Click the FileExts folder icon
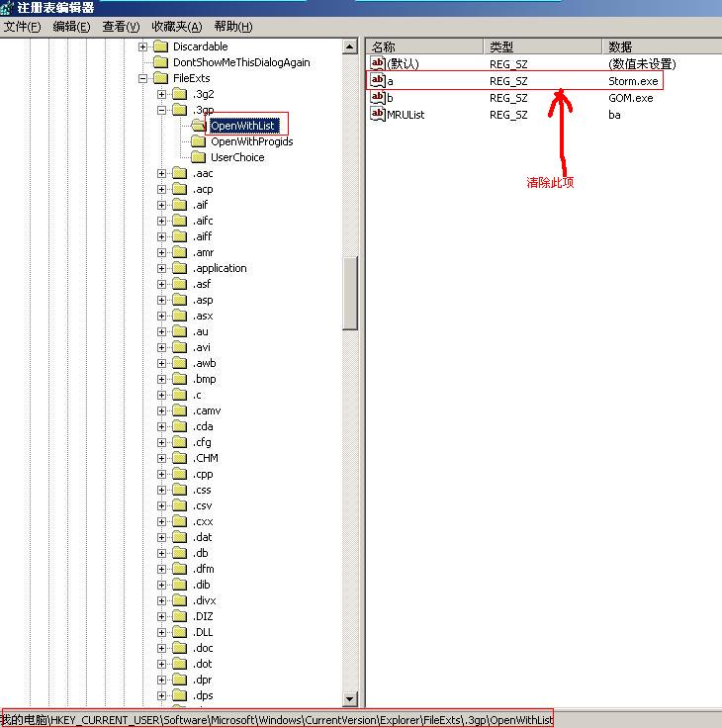The width and height of the screenshot is (722, 728). pyautogui.click(x=160, y=78)
